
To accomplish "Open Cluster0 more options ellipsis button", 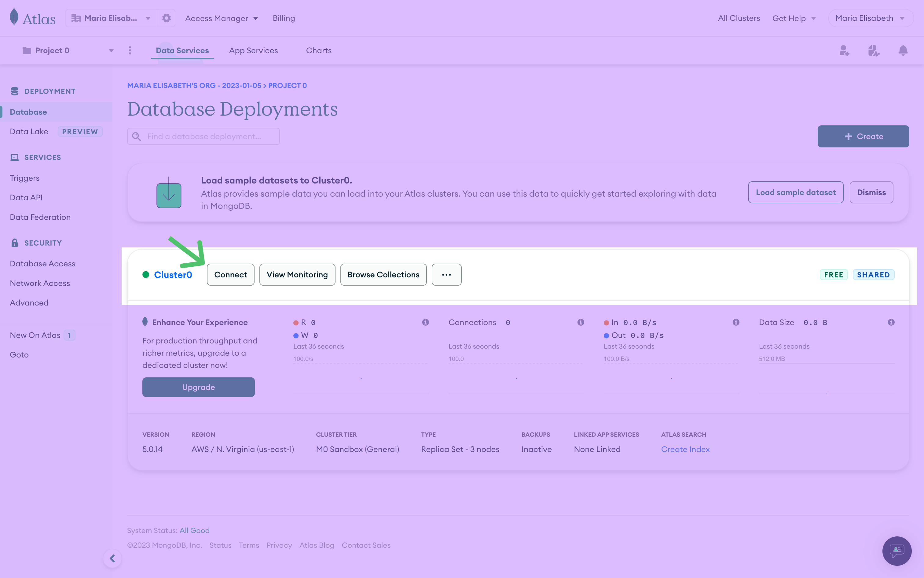I will (446, 275).
